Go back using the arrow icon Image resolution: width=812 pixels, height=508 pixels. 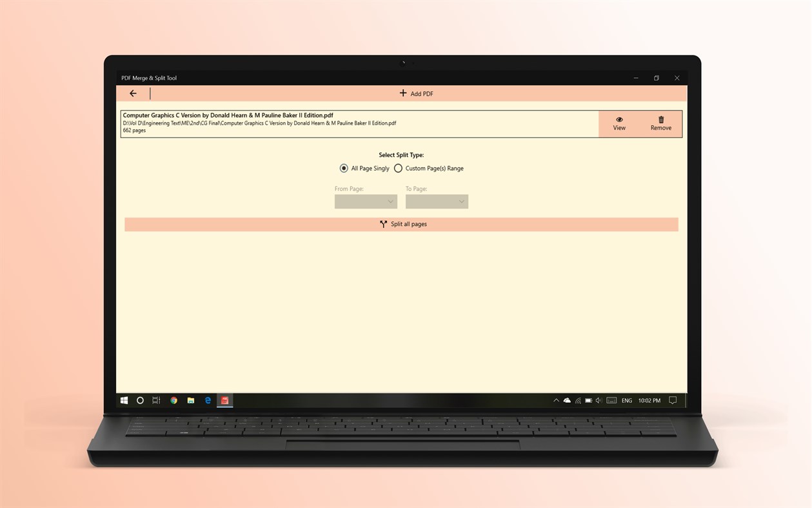(133, 93)
